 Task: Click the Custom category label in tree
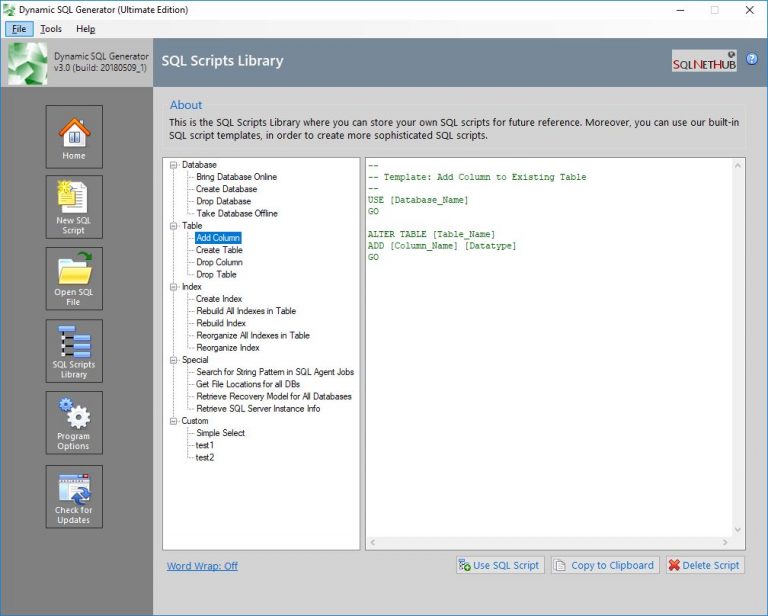tap(195, 421)
